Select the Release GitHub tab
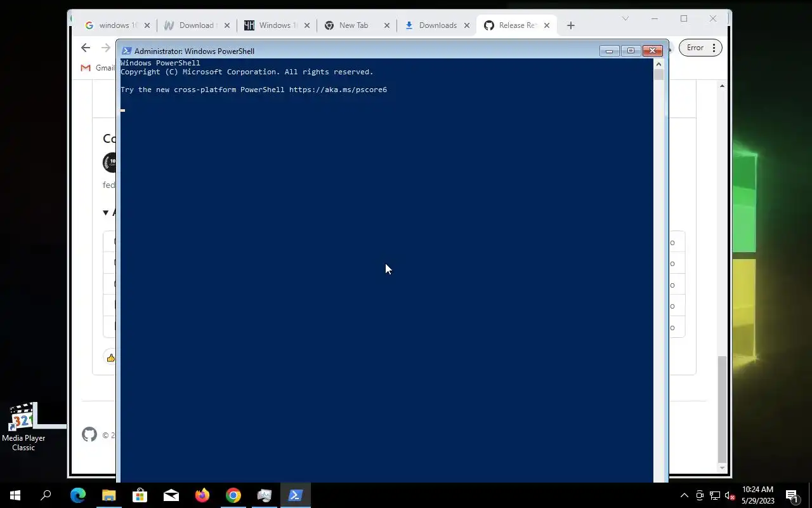The height and width of the screenshot is (508, 812). pos(518,25)
